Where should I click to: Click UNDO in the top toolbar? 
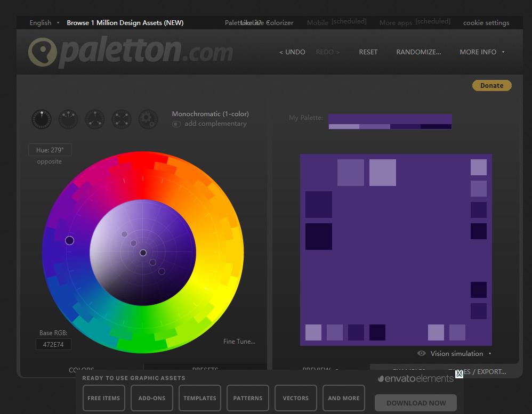tap(292, 52)
